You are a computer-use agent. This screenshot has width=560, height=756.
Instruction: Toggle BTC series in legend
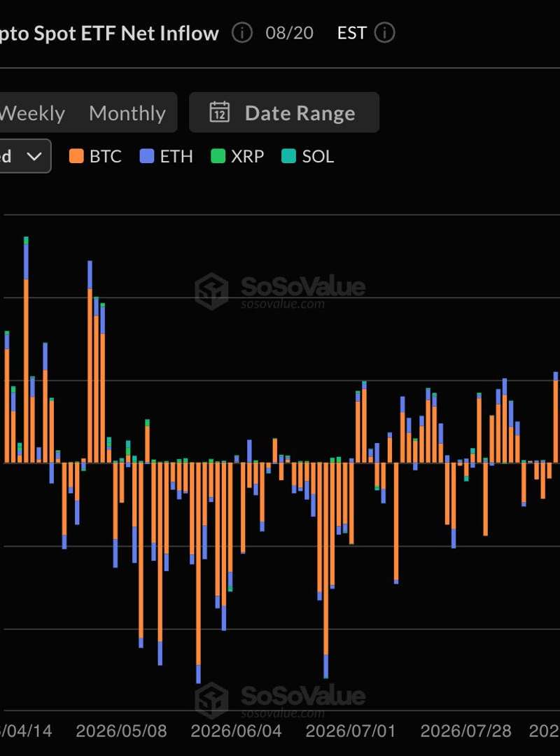click(x=95, y=156)
